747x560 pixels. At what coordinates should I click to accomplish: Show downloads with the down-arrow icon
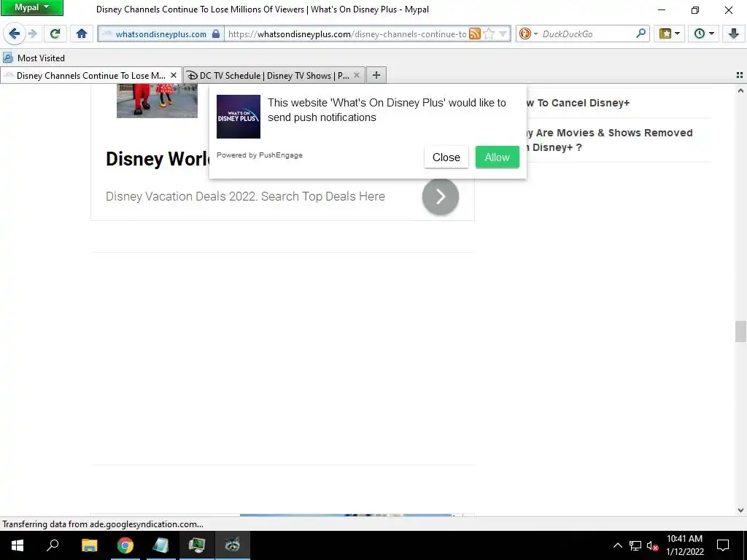tap(734, 34)
